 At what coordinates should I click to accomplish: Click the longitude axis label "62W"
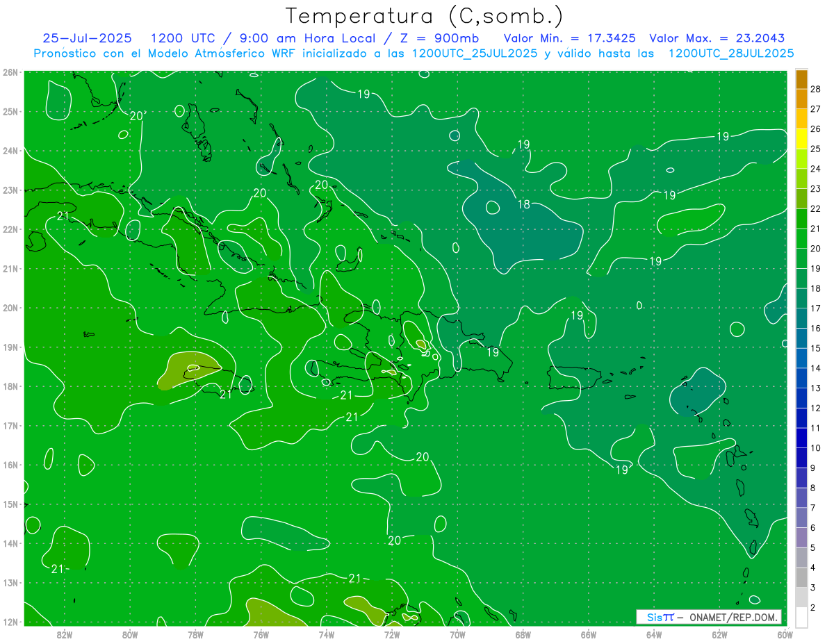click(719, 634)
